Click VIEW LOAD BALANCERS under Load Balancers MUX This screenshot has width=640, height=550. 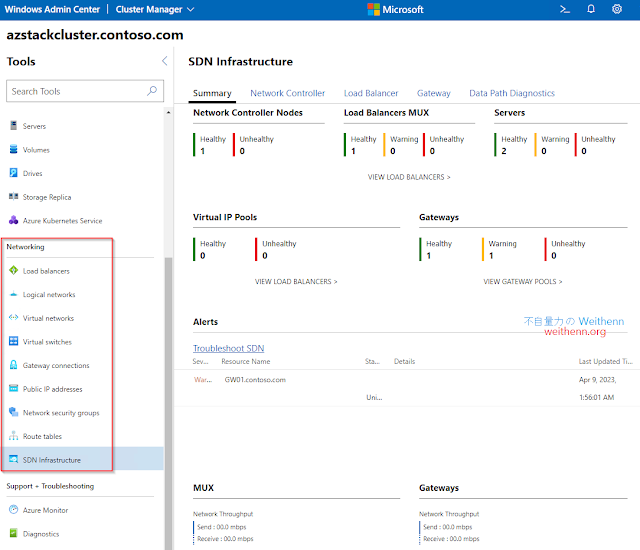pos(409,177)
